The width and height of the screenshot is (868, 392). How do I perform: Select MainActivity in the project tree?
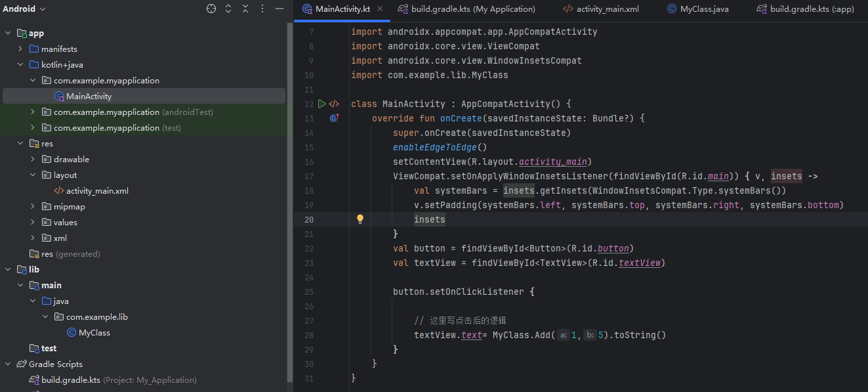(144, 96)
